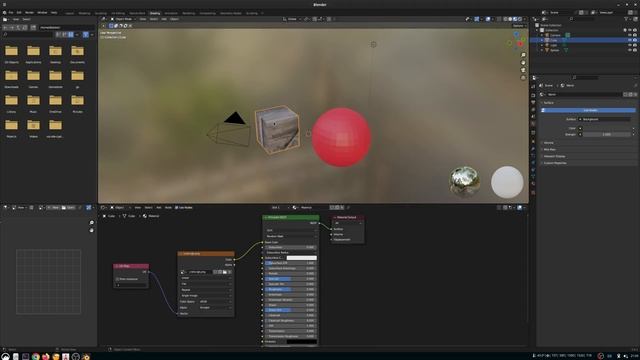640x360 pixels.
Task: Open the Scene properties tab
Action: click(533, 117)
